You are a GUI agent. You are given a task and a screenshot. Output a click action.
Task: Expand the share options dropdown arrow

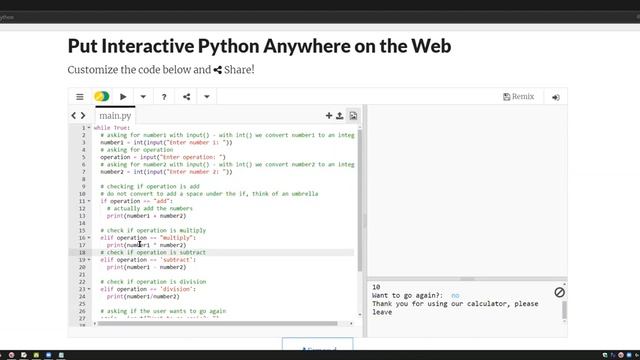(x=207, y=97)
